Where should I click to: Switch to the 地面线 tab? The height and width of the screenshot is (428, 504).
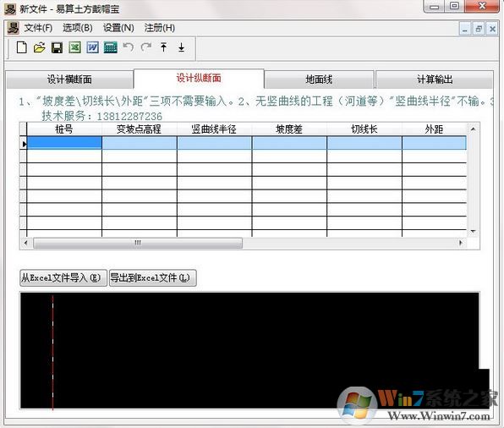click(319, 80)
